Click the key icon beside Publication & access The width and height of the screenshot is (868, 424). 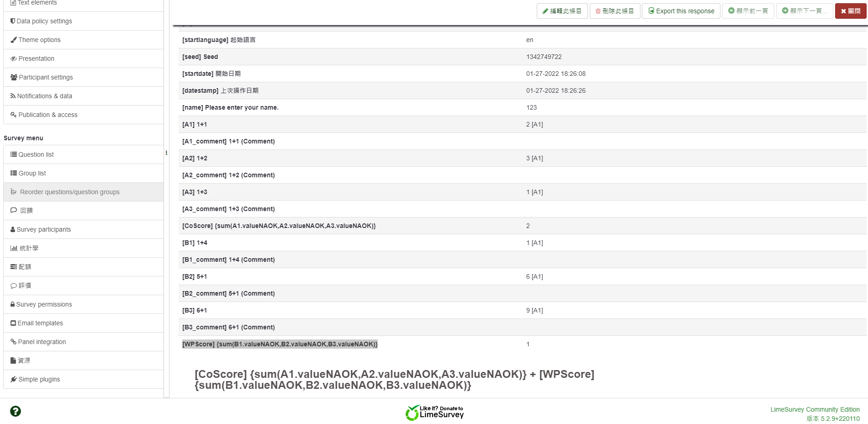coord(14,115)
